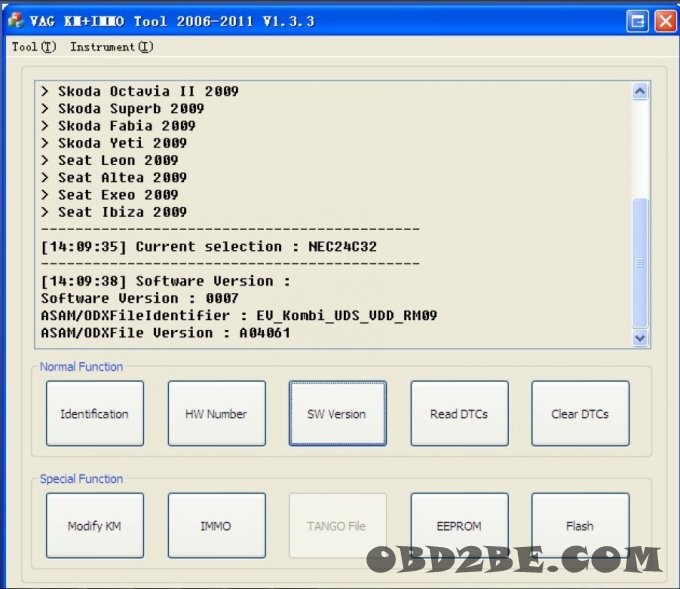Image resolution: width=680 pixels, height=589 pixels.
Task: Open the Instrument menu
Action: [x=111, y=46]
